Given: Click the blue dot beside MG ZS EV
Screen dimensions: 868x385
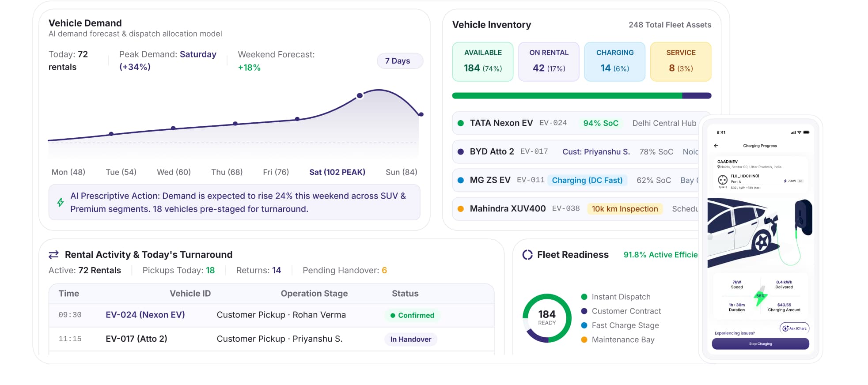Looking at the screenshot, I should [x=461, y=180].
